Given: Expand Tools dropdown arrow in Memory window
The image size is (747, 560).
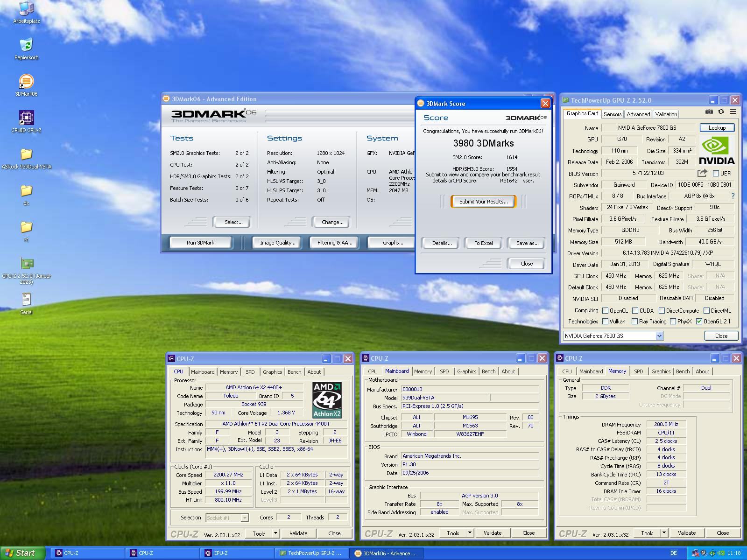Looking at the screenshot, I should tap(664, 533).
